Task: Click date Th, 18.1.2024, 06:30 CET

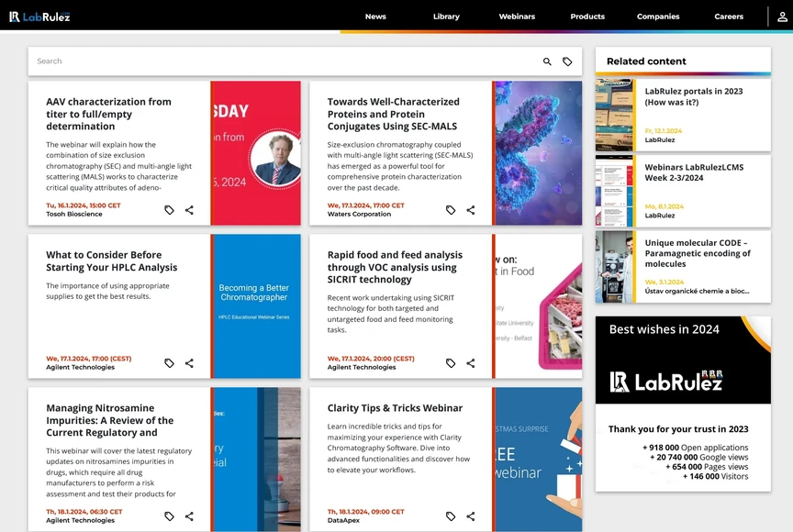Action: 84,512
